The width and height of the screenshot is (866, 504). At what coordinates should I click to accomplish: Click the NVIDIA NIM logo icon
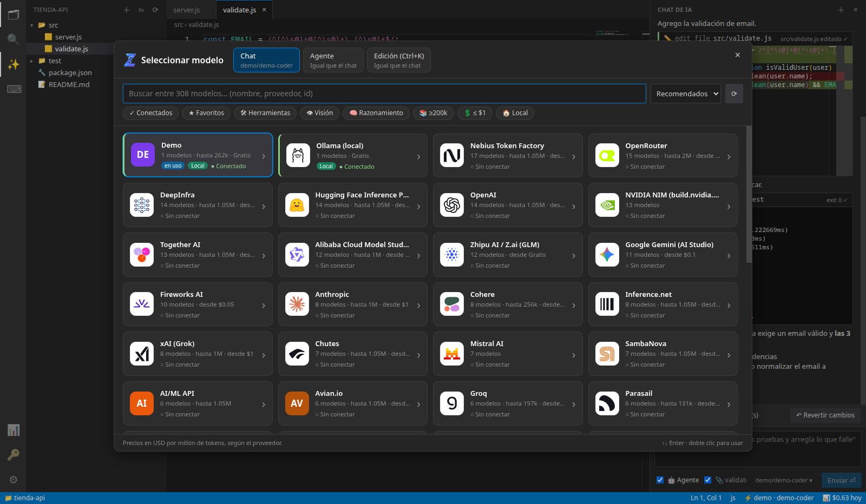(607, 205)
